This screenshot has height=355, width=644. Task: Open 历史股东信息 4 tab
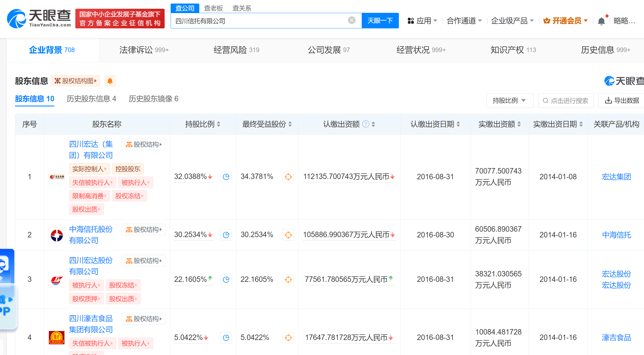pyautogui.click(x=91, y=99)
